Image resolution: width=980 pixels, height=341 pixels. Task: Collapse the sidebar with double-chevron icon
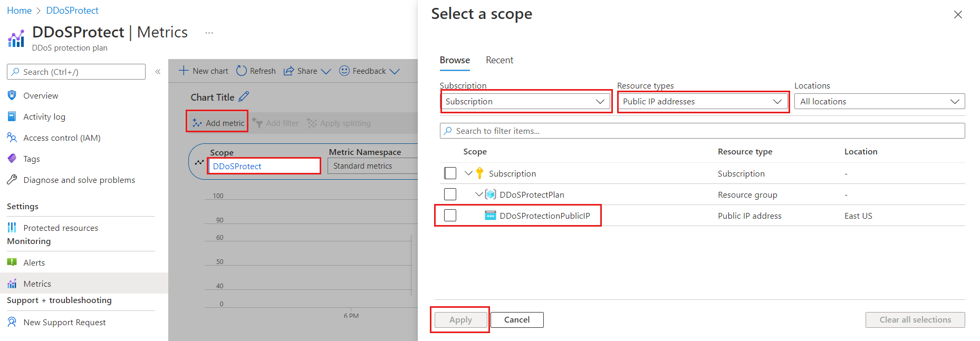point(158,72)
